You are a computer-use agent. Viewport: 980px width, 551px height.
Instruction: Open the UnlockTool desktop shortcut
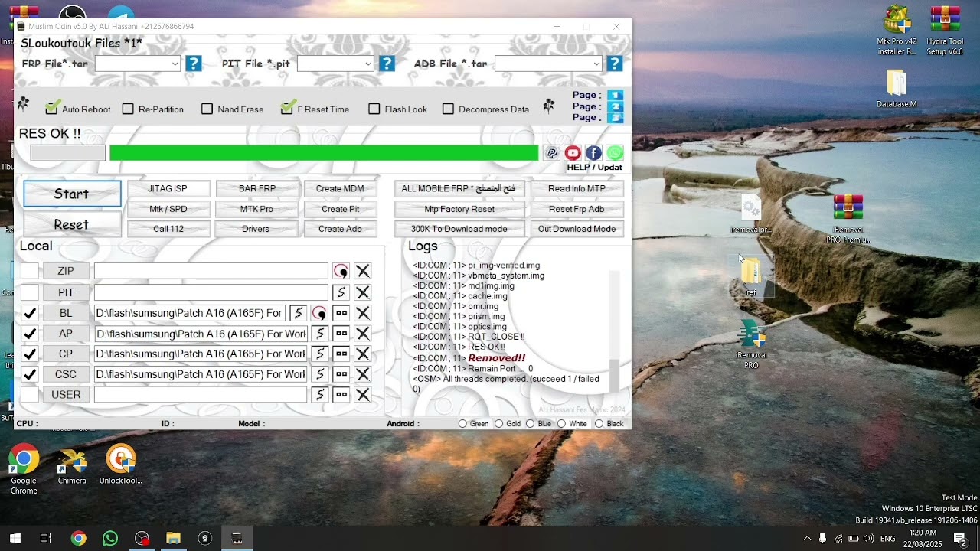pos(121,465)
